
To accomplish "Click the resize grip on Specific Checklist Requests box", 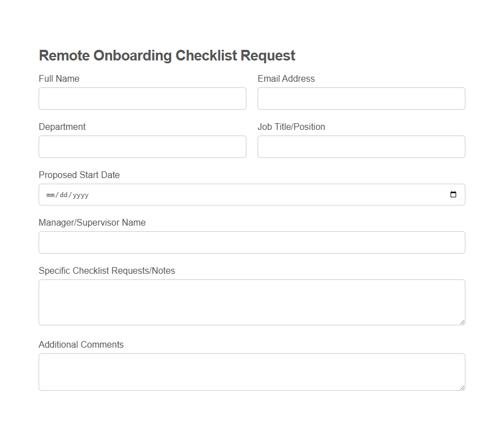I will pyautogui.click(x=462, y=321).
